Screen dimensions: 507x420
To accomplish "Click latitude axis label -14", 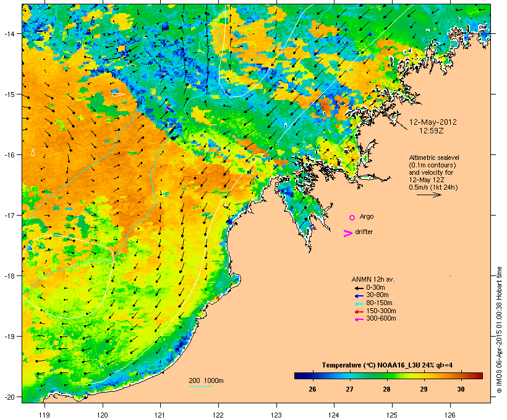I will [x=10, y=33].
